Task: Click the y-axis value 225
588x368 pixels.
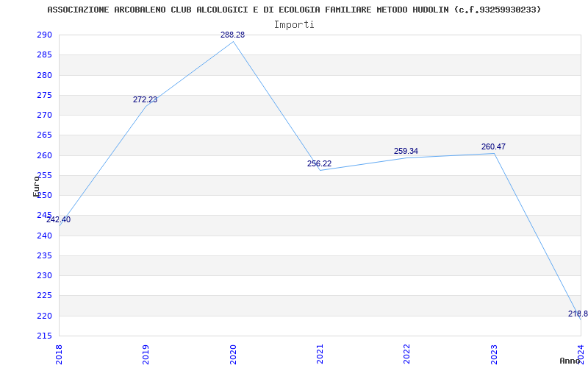Action: point(44,296)
